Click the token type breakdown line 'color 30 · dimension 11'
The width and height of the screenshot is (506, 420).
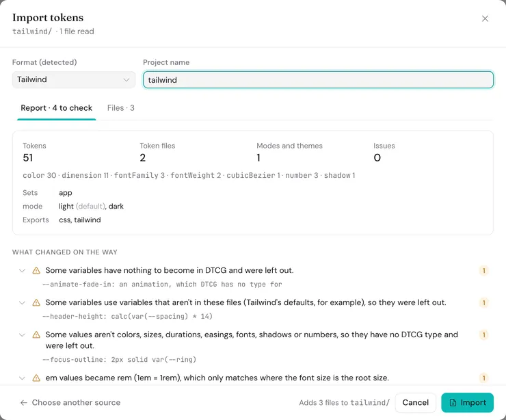tap(189, 175)
